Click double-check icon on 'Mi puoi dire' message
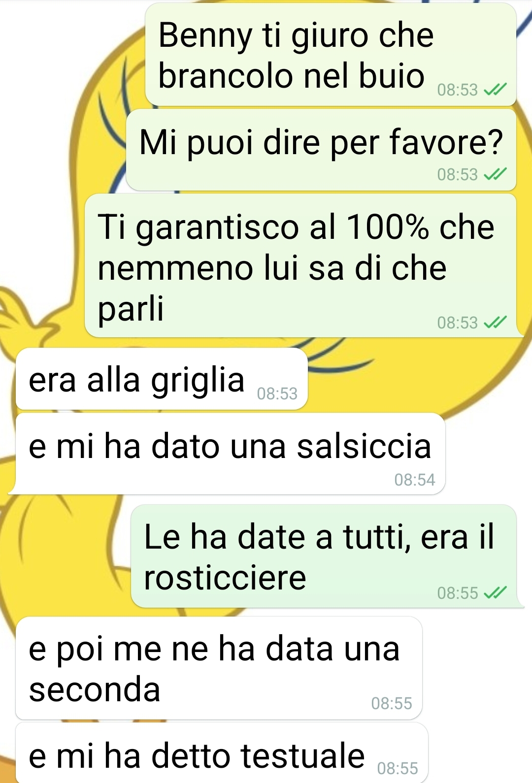The height and width of the screenshot is (783, 532). pos(495,174)
